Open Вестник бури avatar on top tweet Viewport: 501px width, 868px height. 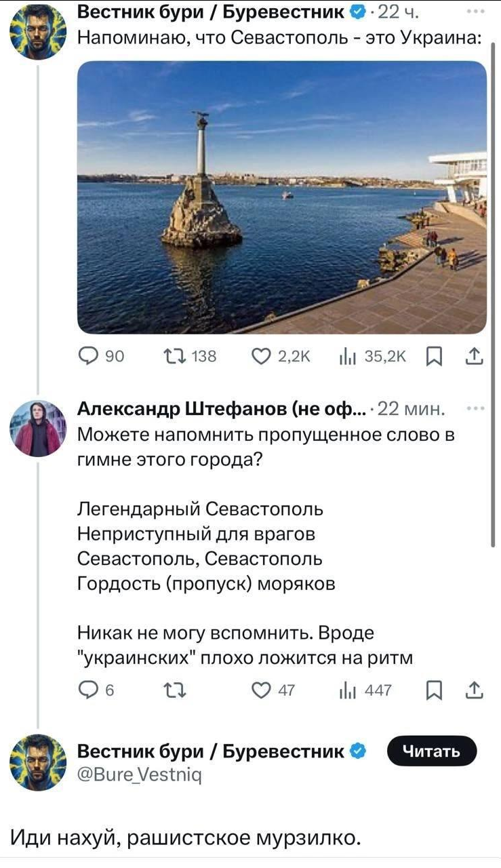(38, 31)
